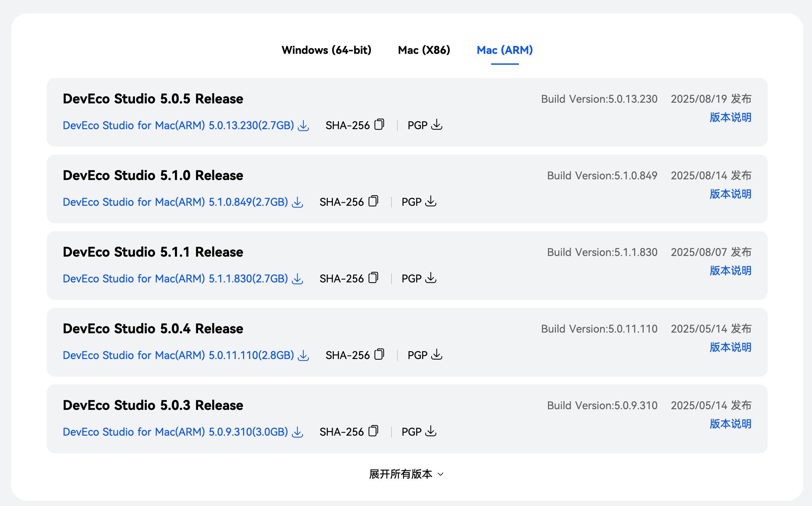Image resolution: width=812 pixels, height=506 pixels.
Task: Open 版本说明 for 5.0.4 Release
Action: pos(730,347)
